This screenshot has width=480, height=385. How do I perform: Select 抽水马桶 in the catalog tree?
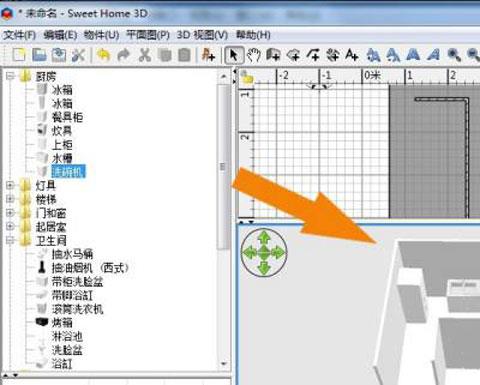[x=72, y=254]
